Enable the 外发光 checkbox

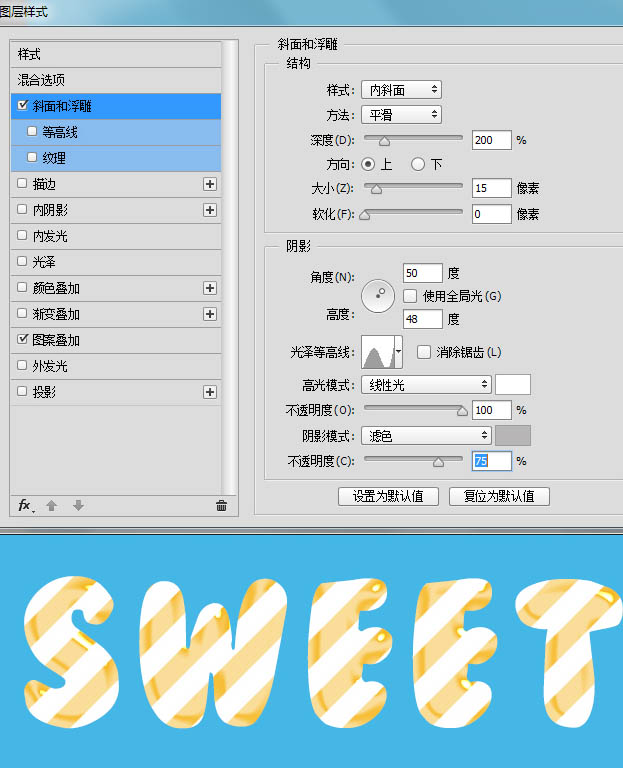pos(22,365)
